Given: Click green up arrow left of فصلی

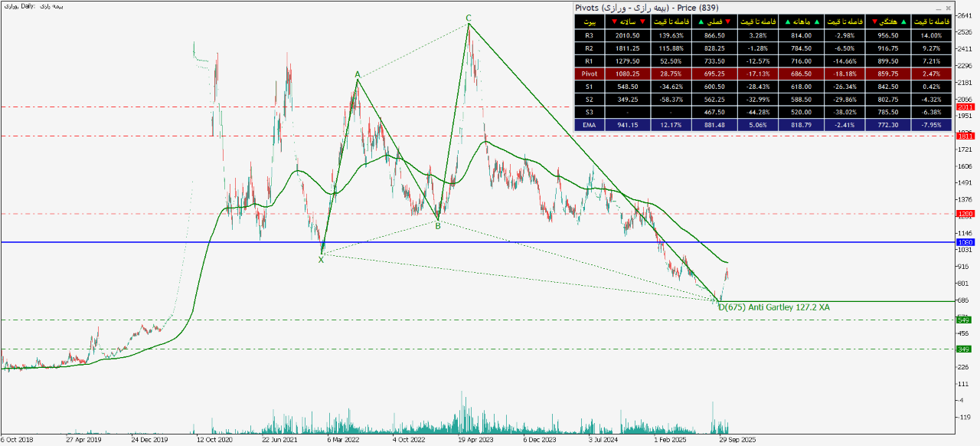Looking at the screenshot, I should pos(700,21).
